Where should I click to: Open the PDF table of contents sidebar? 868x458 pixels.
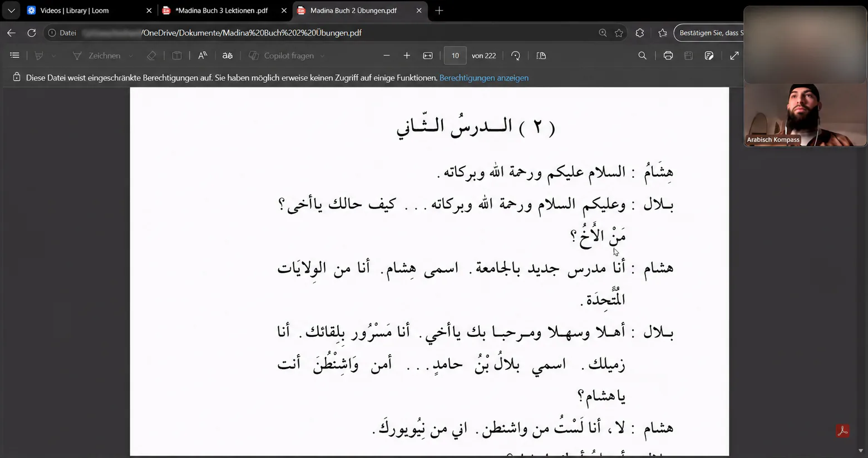[14, 56]
